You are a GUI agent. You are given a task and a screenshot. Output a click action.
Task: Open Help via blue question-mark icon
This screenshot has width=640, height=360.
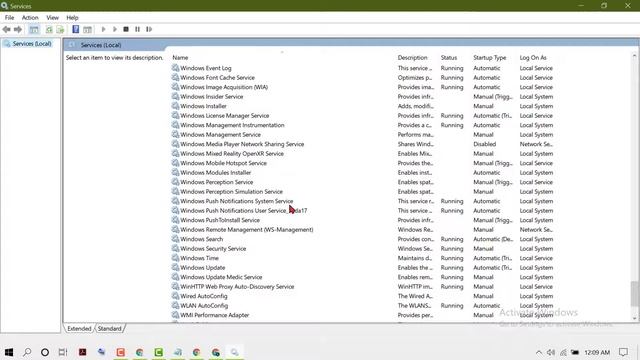tap(76, 29)
